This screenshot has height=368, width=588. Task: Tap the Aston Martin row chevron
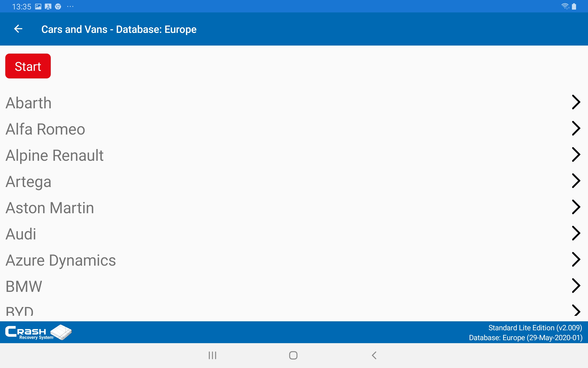click(x=576, y=207)
